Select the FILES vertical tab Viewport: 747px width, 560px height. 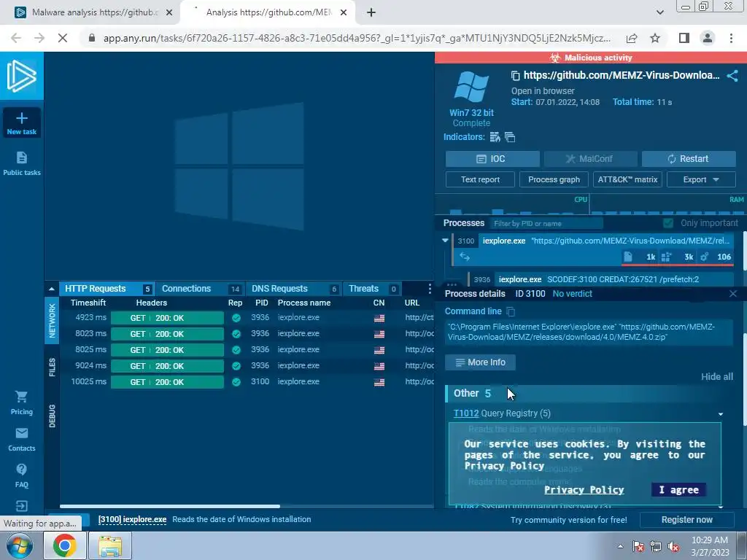click(x=52, y=367)
